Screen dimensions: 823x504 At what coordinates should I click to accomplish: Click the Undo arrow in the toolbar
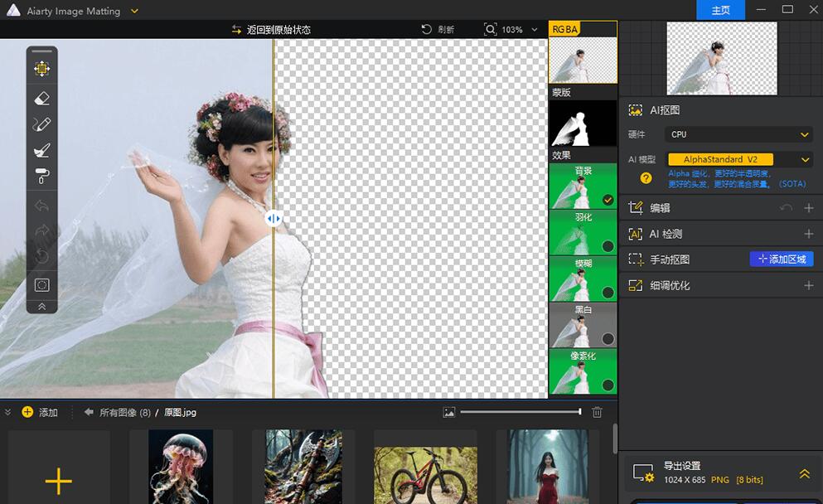[x=41, y=205]
